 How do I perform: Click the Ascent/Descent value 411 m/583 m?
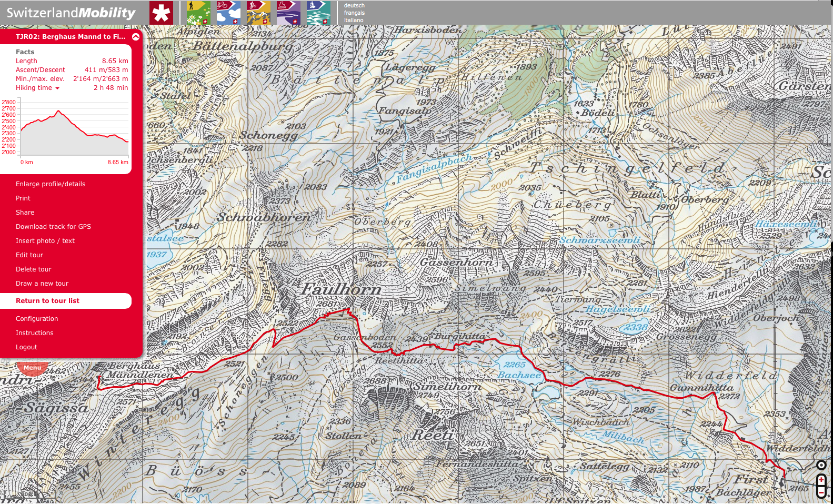click(106, 70)
